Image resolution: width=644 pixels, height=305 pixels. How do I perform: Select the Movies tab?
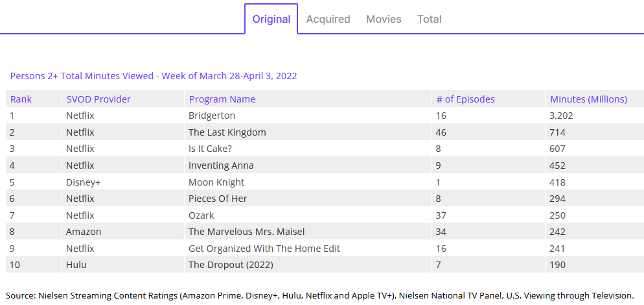tap(384, 19)
